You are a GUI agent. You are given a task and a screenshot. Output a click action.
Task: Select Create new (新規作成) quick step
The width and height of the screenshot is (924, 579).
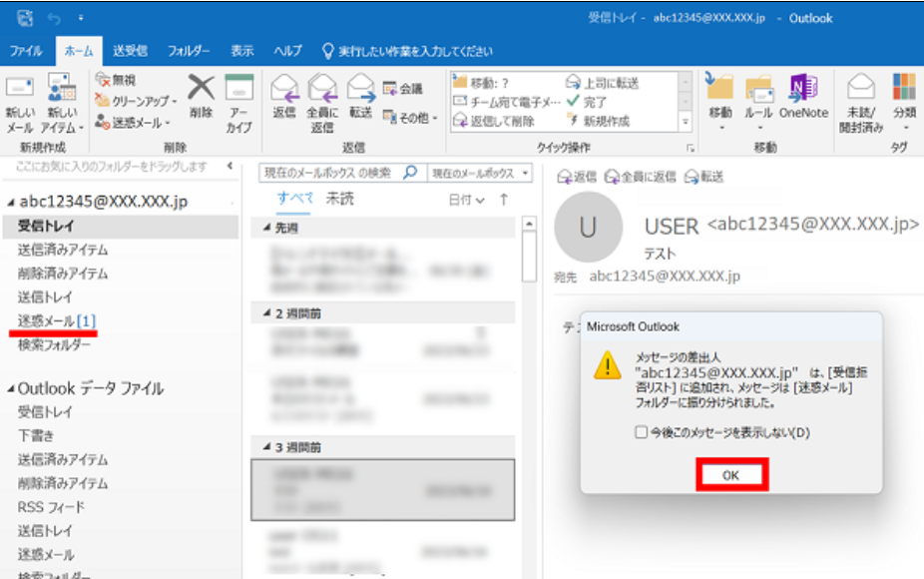(x=598, y=121)
